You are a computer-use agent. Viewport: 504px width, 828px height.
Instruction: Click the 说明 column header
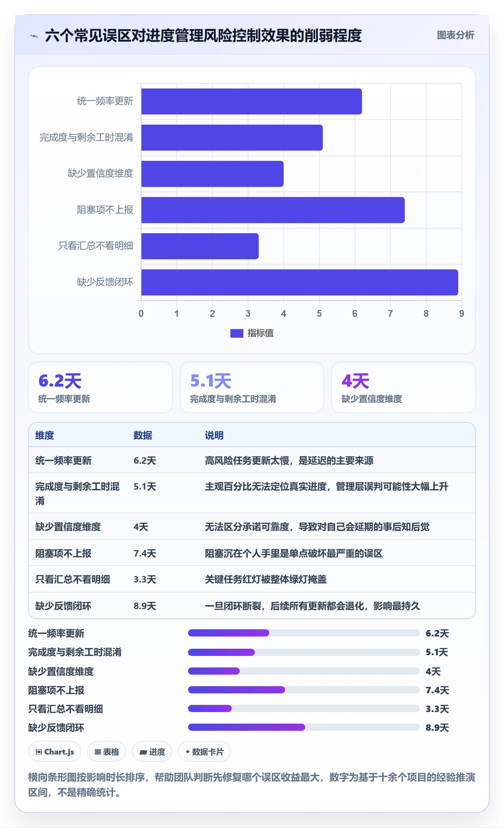tap(214, 435)
